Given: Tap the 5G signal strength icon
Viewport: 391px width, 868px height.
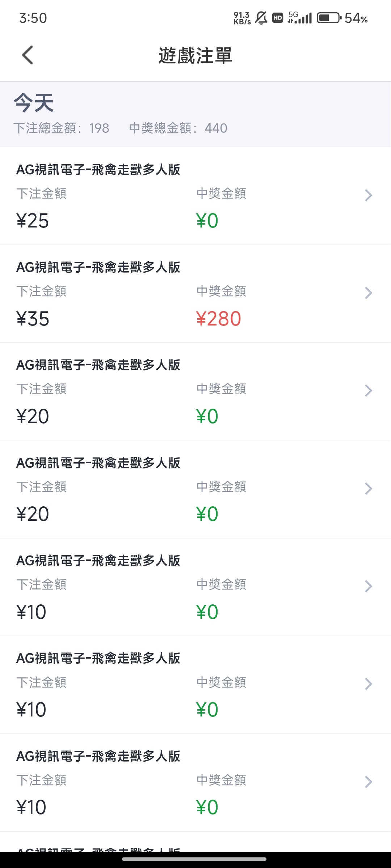Looking at the screenshot, I should coord(300,18).
